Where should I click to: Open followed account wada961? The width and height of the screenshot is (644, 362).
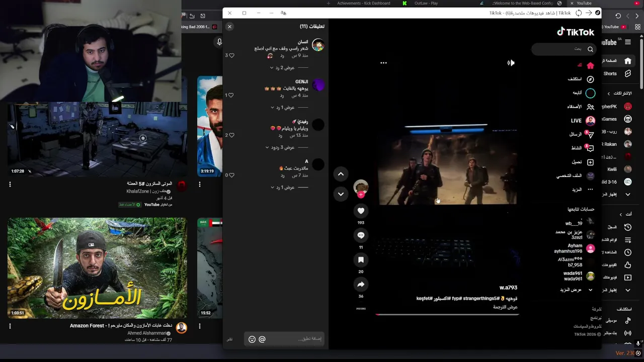pyautogui.click(x=579, y=276)
